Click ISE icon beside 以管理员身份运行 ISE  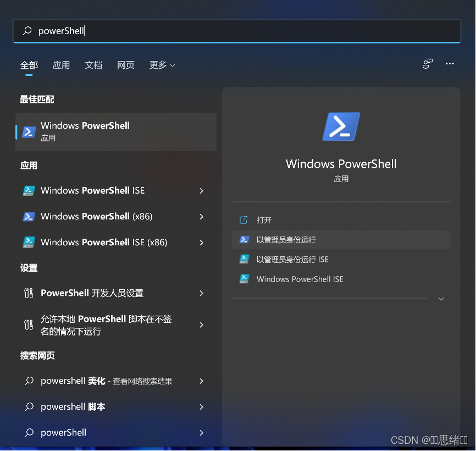[244, 260]
